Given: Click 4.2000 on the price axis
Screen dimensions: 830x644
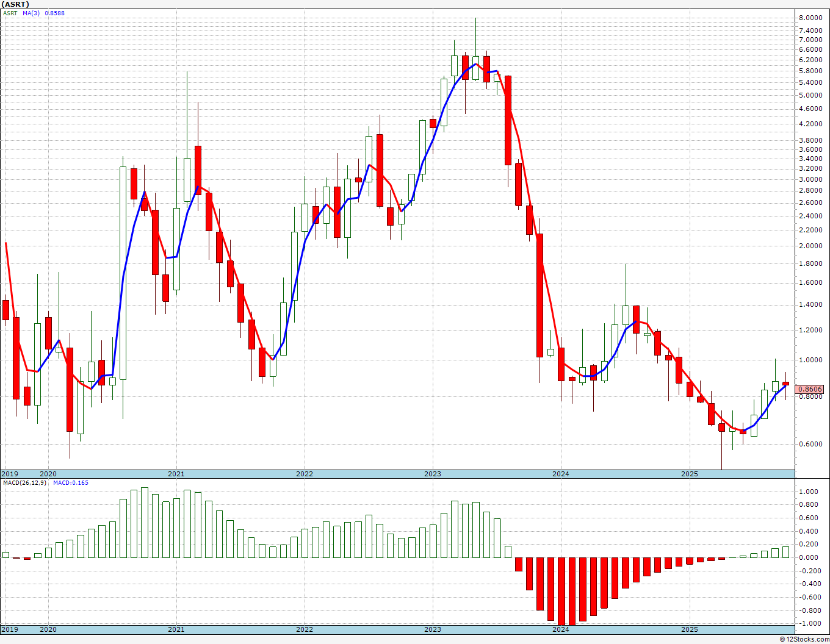Looking at the screenshot, I should tap(810, 124).
